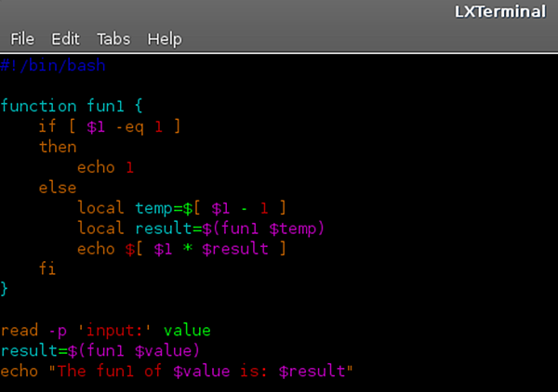Open the Tabs menu
558x392 pixels.
[113, 39]
